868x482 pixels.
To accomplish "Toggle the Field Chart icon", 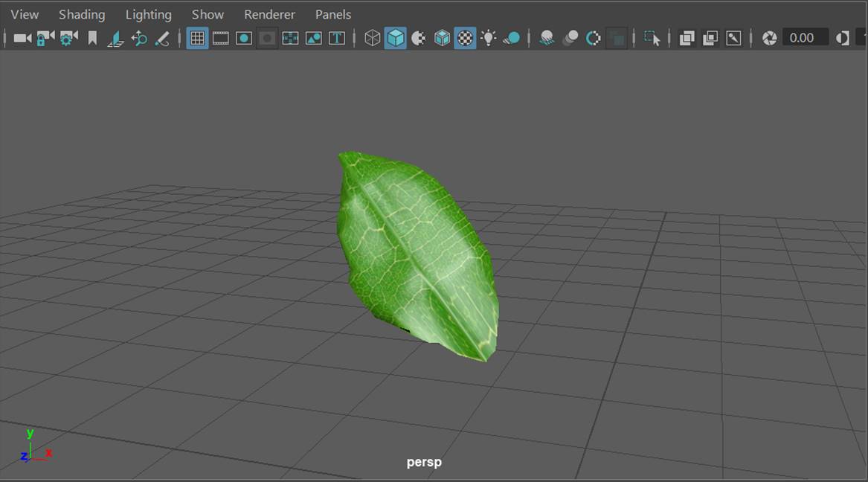I will click(x=290, y=38).
